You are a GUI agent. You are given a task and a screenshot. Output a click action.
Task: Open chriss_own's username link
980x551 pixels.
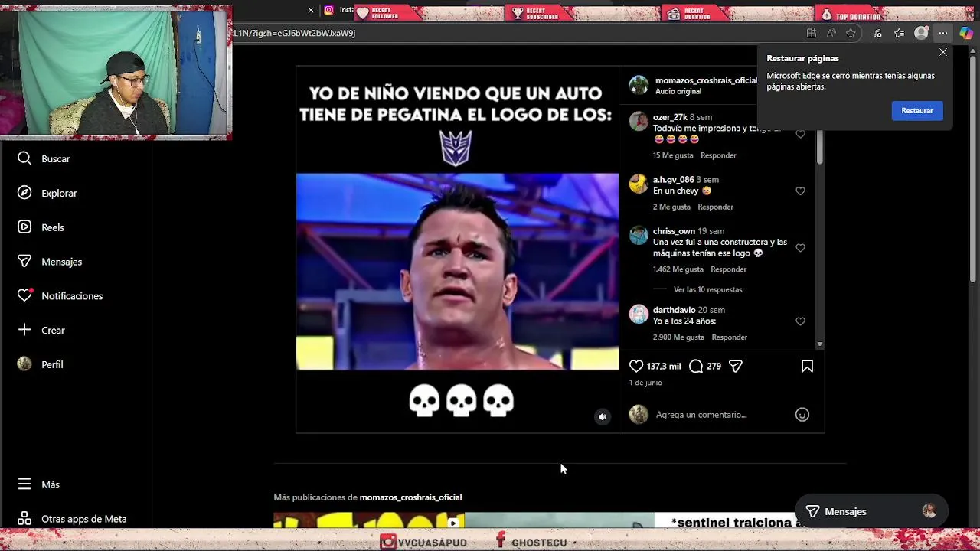(674, 231)
